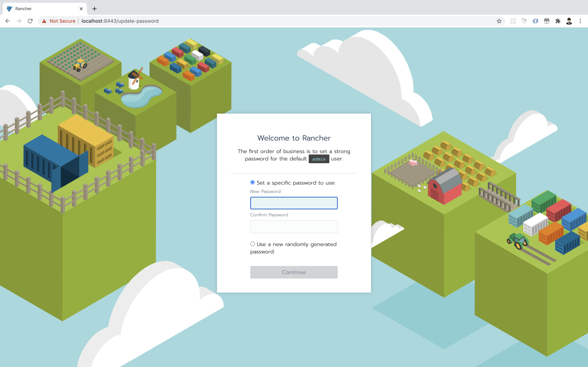Screen dimensions: 588x367
Task: Close the Rancher tab
Action: click(x=81, y=9)
